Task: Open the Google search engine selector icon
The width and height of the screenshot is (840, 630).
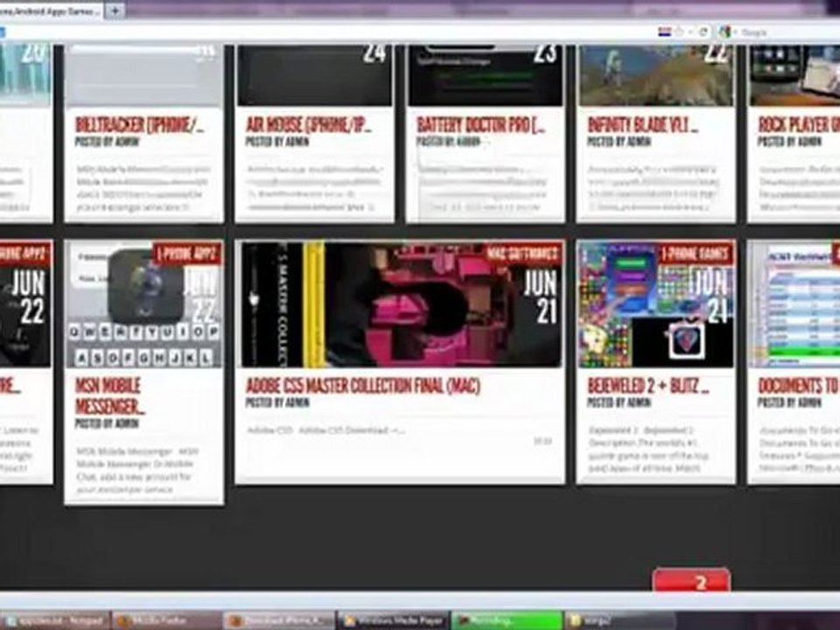Action: click(724, 32)
